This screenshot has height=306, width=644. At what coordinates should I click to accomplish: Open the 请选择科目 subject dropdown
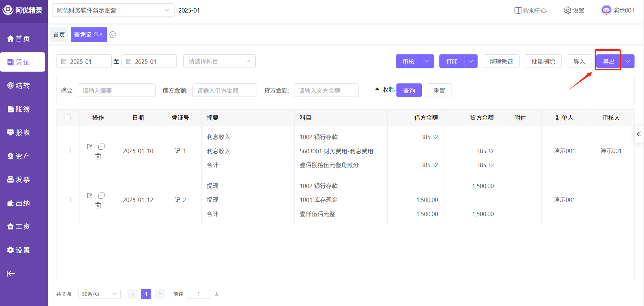219,61
